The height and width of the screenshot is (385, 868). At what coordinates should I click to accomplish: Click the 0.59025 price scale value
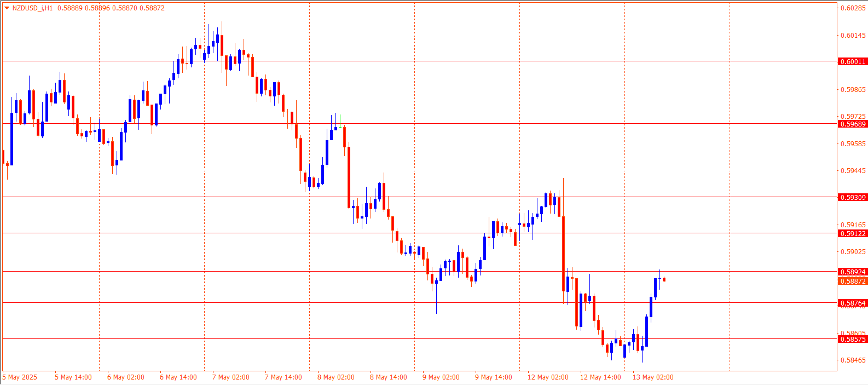pyautogui.click(x=853, y=252)
